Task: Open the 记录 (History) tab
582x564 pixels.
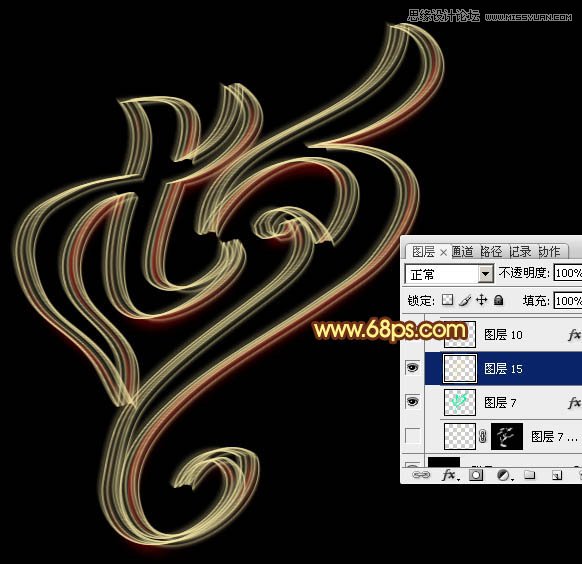Action: 520,252
